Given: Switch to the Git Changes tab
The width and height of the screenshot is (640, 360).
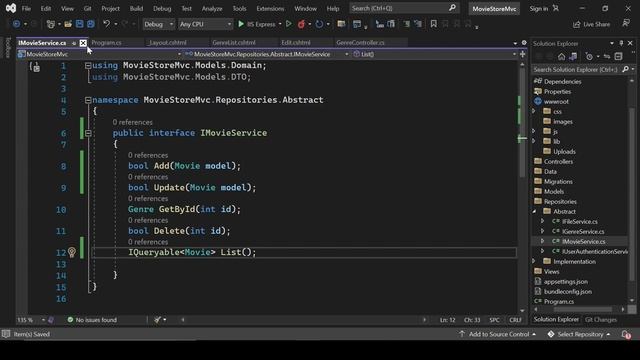Looking at the screenshot, I should point(600,320).
